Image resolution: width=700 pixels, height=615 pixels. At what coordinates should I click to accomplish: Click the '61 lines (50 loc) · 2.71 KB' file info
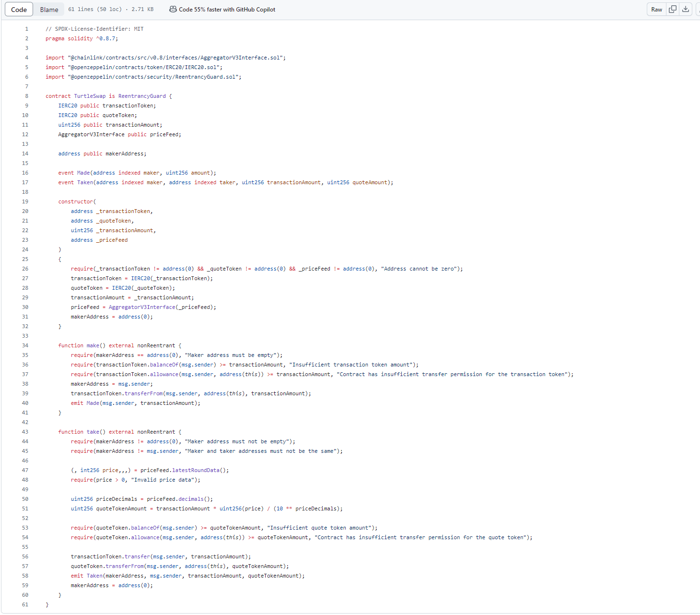coord(111,10)
